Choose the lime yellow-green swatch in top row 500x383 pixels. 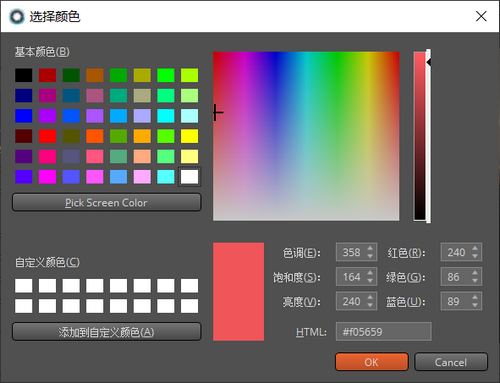189,75
